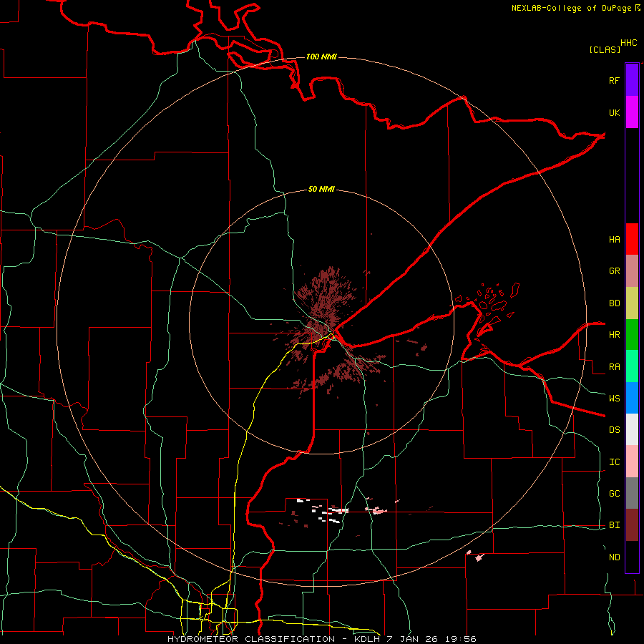Click the RF legend label
The height and width of the screenshot is (644, 644).
click(x=614, y=81)
